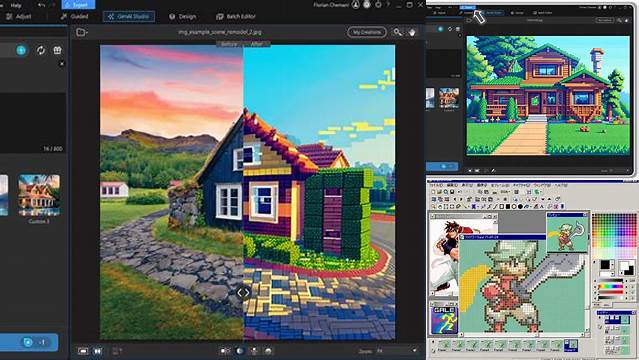Click the refresh arrows icon

[41, 50]
